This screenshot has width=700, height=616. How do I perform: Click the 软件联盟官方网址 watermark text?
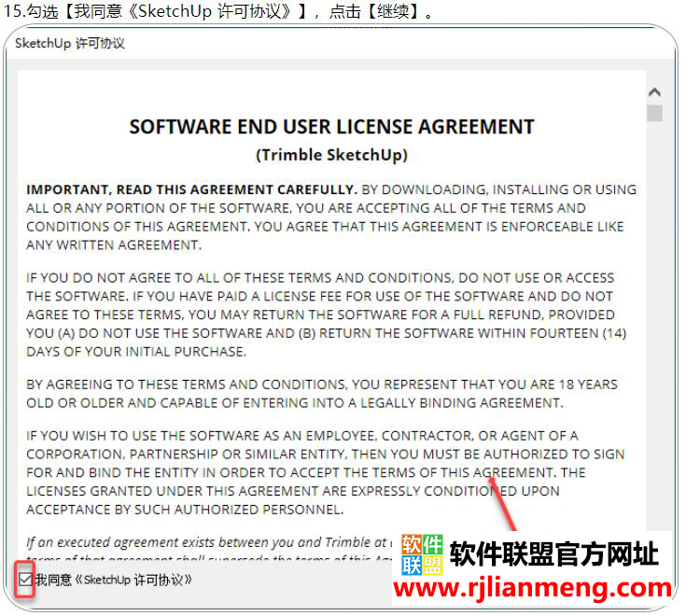click(x=554, y=554)
